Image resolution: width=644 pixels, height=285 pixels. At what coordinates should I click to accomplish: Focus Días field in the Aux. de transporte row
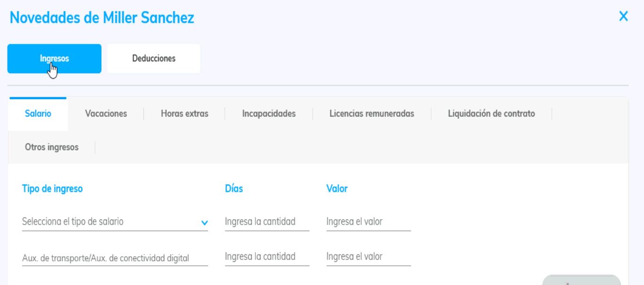pyautogui.click(x=267, y=257)
